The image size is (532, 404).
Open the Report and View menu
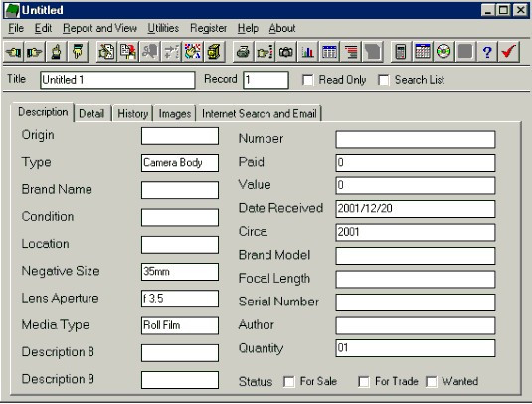click(99, 28)
